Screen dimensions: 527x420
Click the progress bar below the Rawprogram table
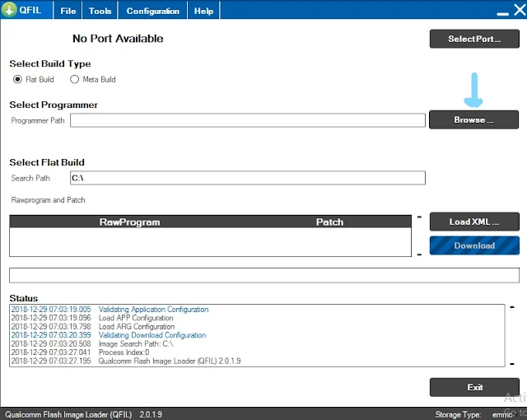(264, 275)
